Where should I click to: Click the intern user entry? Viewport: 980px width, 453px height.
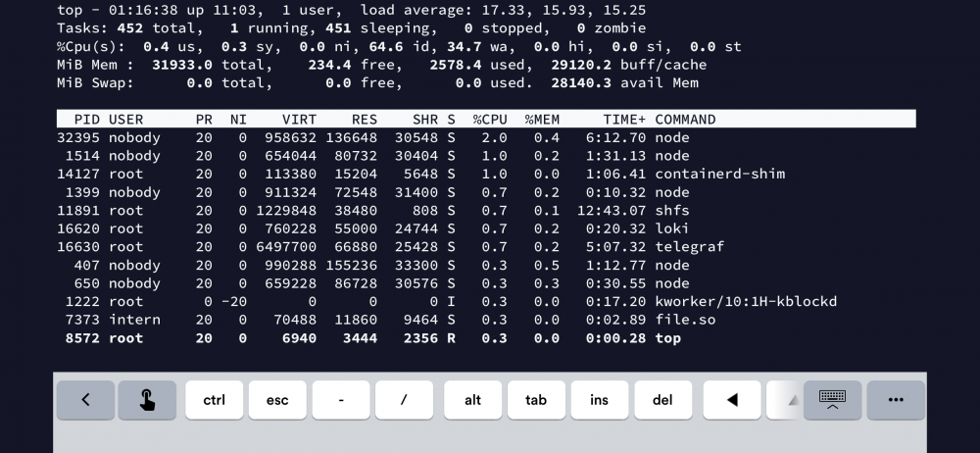(134, 320)
